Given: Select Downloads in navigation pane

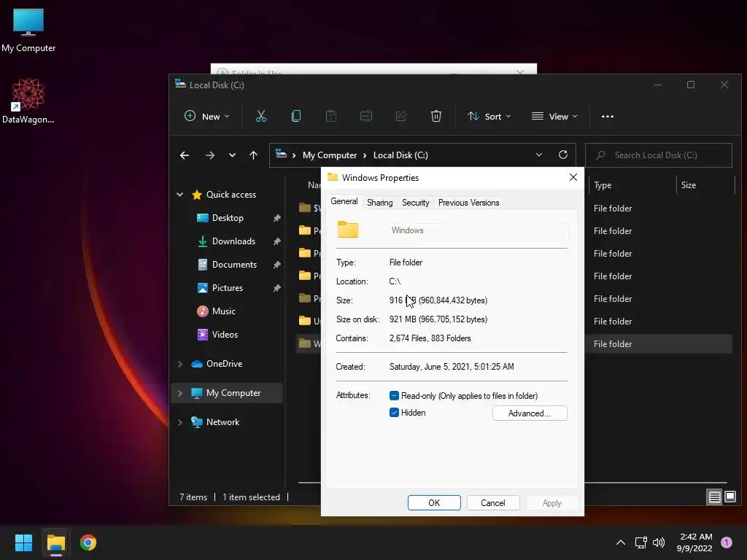Looking at the screenshot, I should coord(233,241).
